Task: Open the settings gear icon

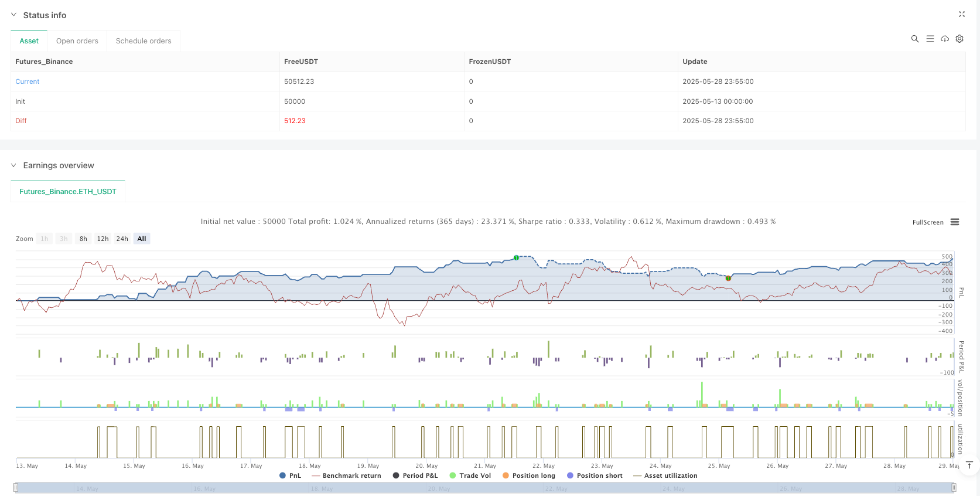Action: tap(959, 39)
